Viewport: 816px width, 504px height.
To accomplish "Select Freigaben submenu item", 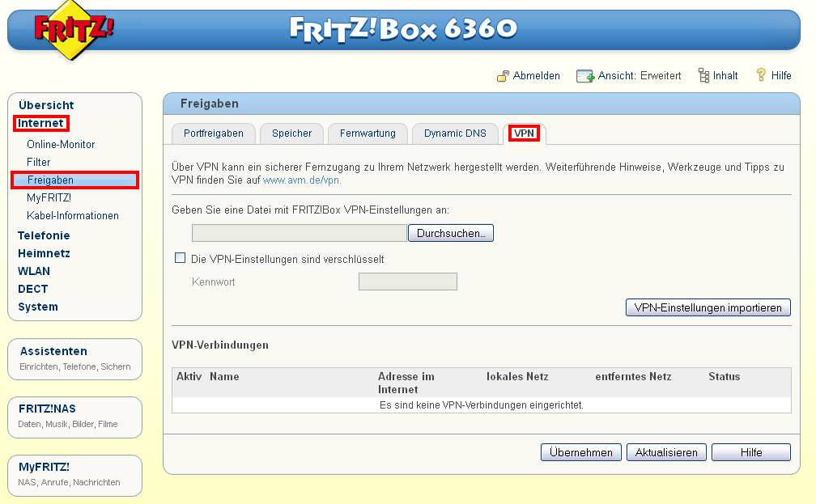I will click(x=75, y=180).
